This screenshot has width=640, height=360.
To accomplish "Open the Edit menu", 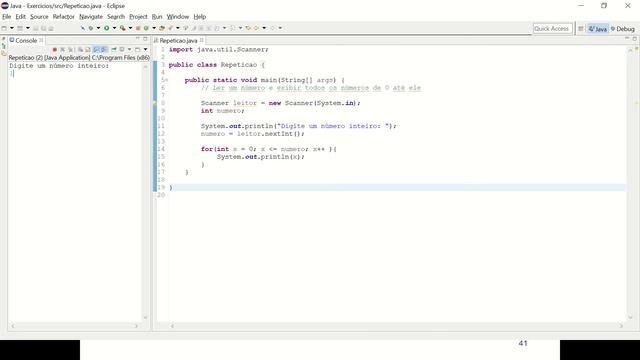I will click(x=20, y=17).
